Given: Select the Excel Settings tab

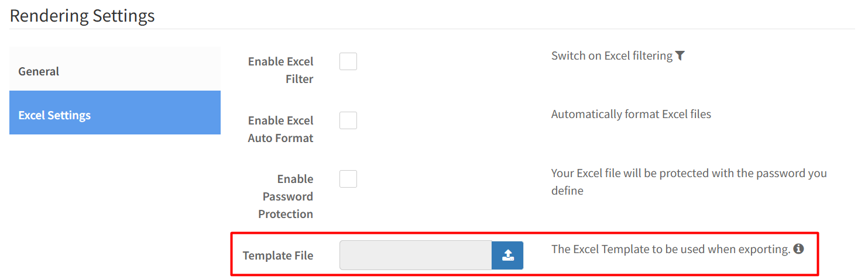Looking at the screenshot, I should [x=115, y=115].
